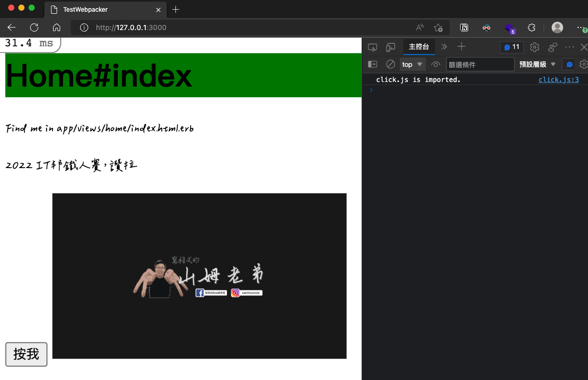Add page to favorites star icon
Screen dimensions: 588x380
click(438, 28)
